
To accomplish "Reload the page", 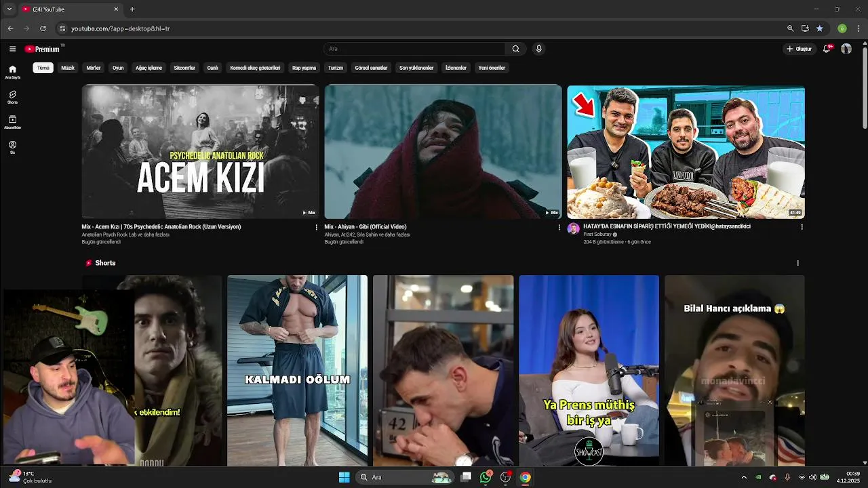I will pyautogui.click(x=43, y=28).
